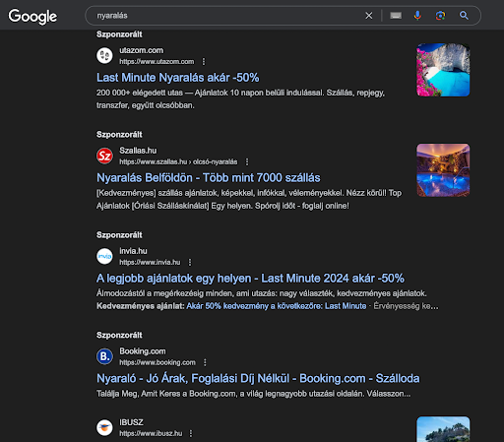The height and width of the screenshot is (442, 504).
Task: Click the Booking.com site name text
Action: pyautogui.click(x=143, y=351)
